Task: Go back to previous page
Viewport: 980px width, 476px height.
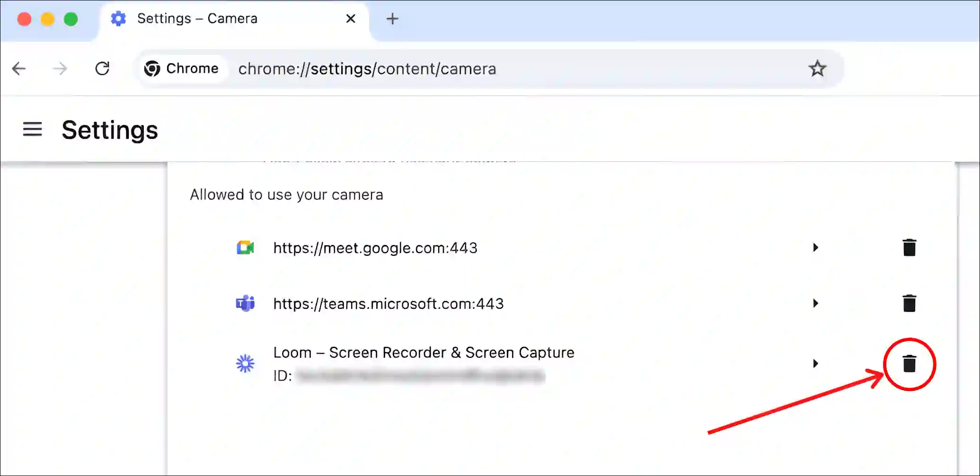Action: [x=19, y=69]
